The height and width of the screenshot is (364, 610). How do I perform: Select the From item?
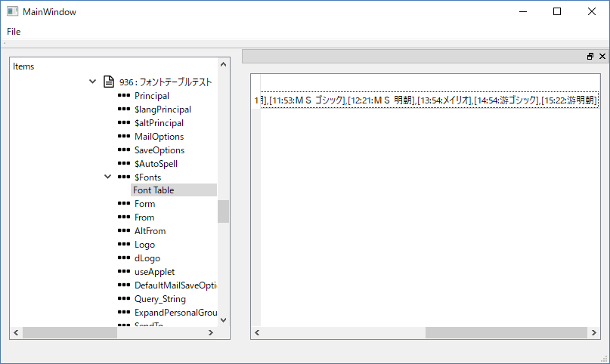(x=144, y=217)
